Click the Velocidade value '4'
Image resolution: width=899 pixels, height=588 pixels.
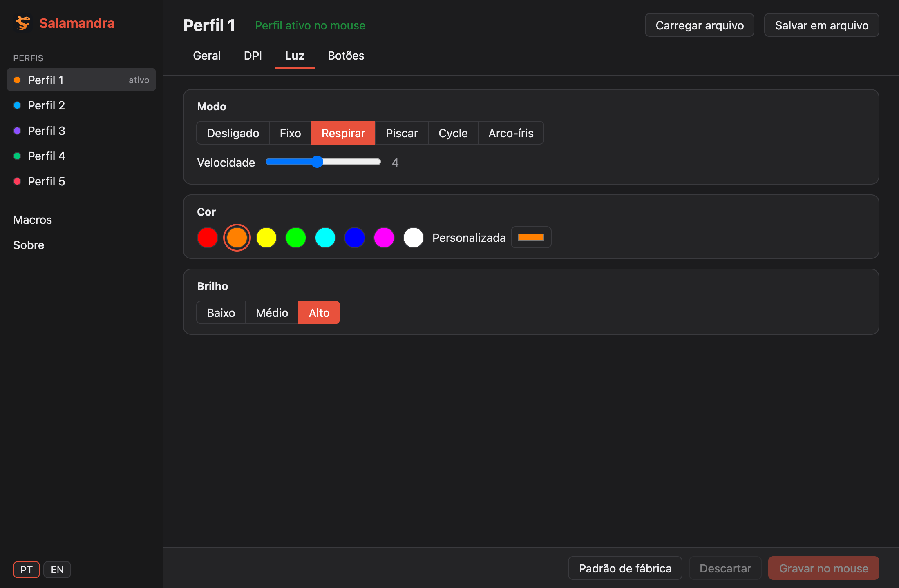coord(395,163)
